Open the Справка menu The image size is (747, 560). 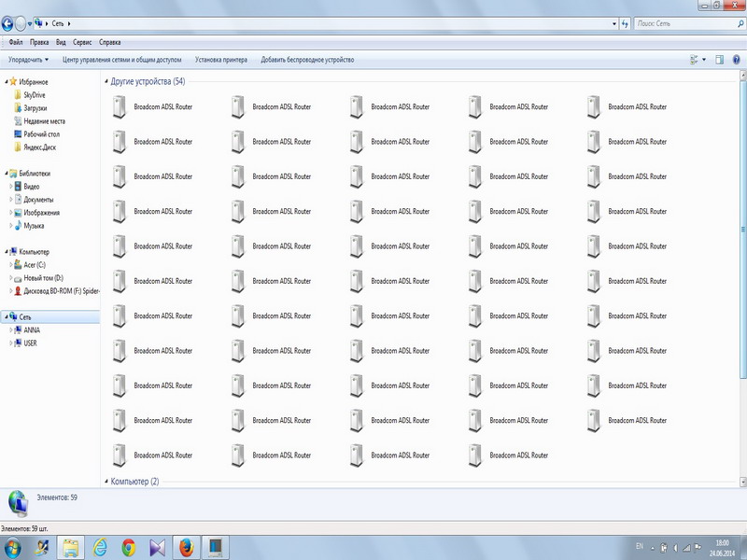click(x=109, y=42)
